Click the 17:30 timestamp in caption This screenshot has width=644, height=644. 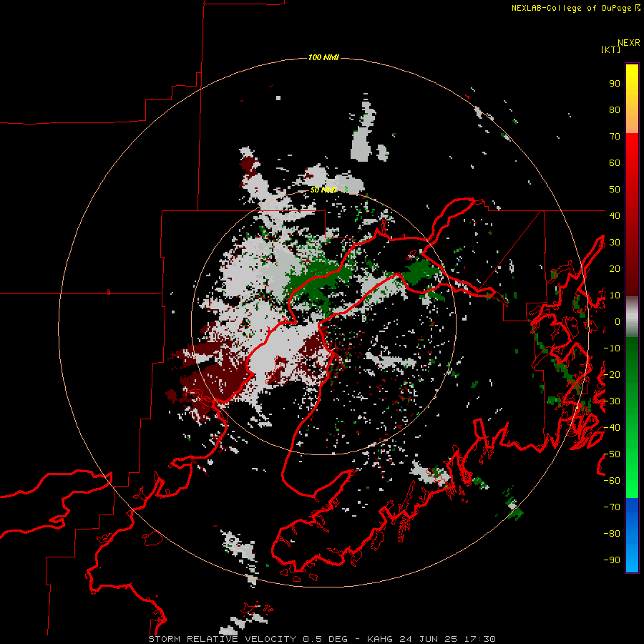[480, 639]
